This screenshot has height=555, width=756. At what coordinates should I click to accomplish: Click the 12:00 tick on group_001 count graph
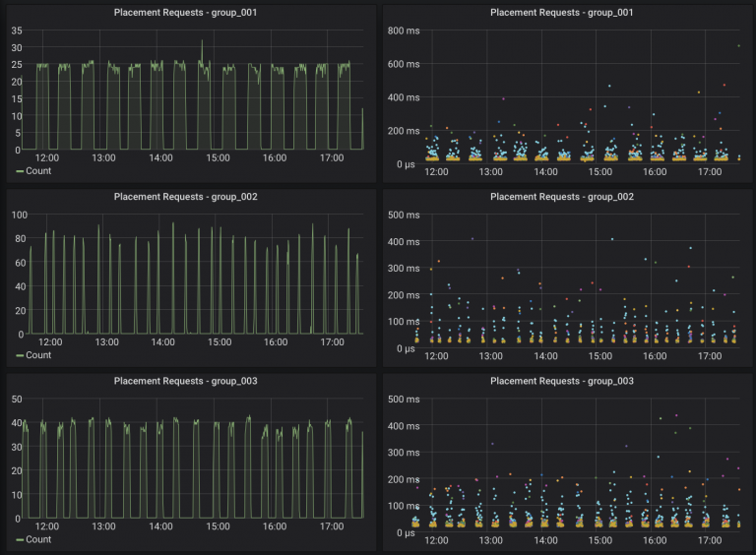[x=47, y=158]
